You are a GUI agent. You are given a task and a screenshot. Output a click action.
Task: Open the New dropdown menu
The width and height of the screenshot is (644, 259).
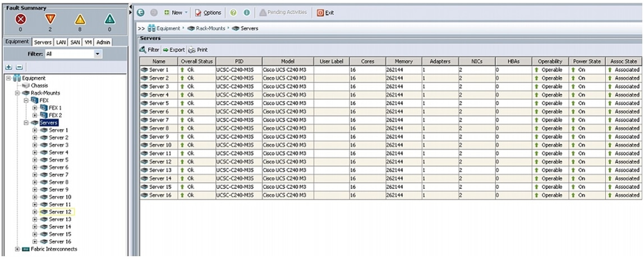[x=177, y=12]
